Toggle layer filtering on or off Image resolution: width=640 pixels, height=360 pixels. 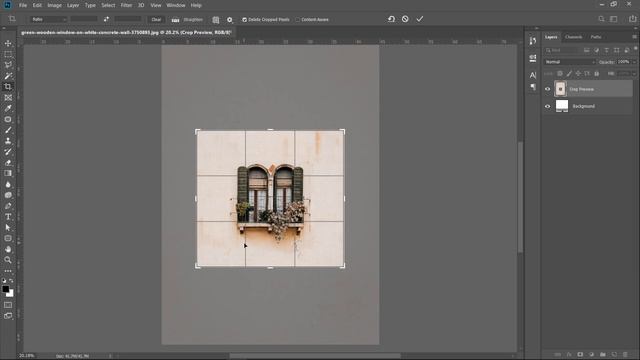point(636,49)
